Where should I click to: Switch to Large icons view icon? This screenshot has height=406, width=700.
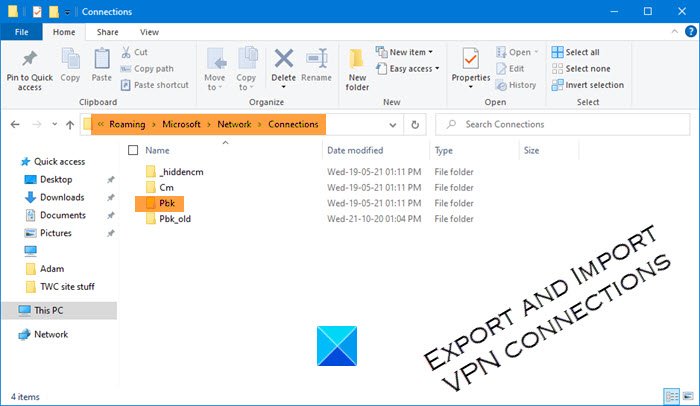[688, 396]
